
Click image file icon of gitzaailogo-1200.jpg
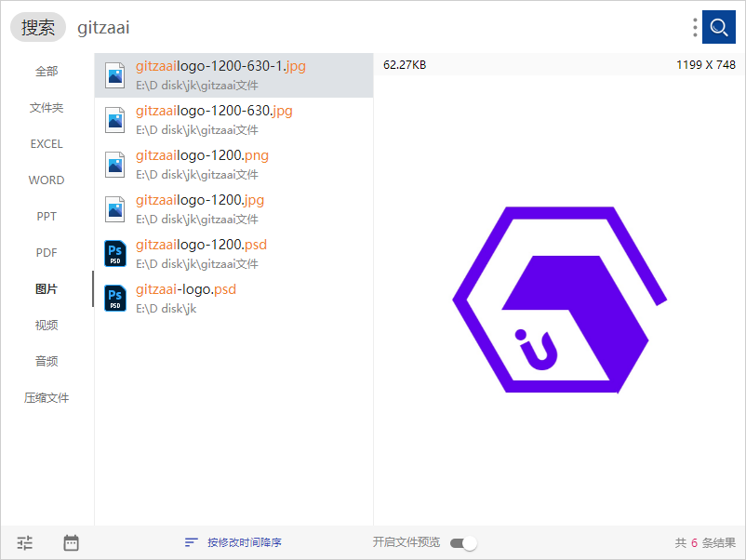pyautogui.click(x=115, y=209)
